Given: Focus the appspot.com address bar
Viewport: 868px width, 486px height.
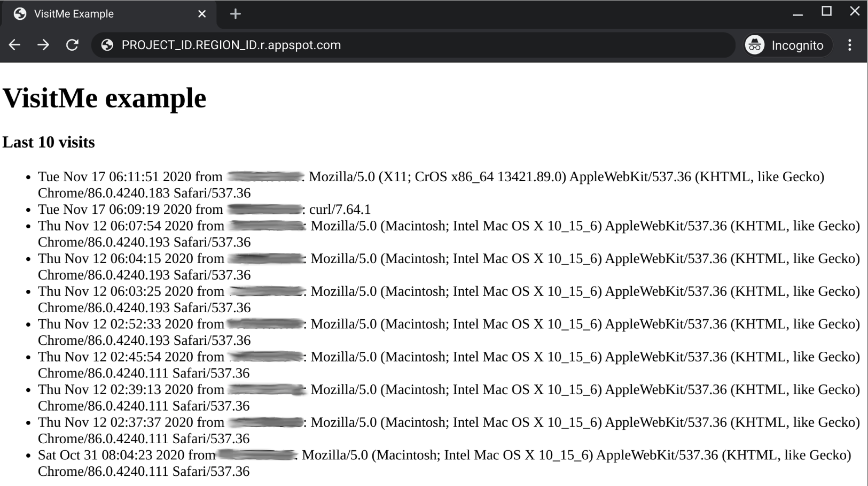Looking at the screenshot, I should click(x=374, y=45).
